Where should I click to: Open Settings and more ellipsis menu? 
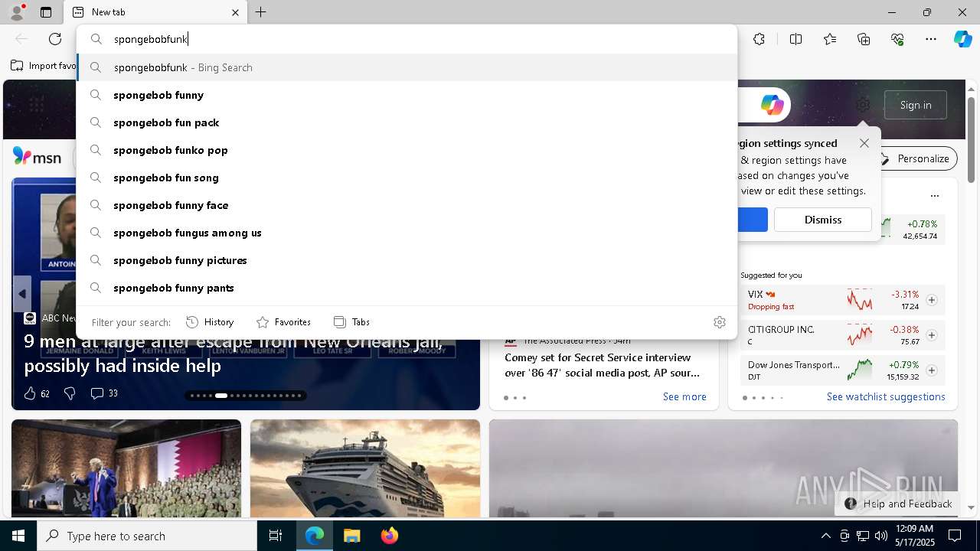pos(931,39)
